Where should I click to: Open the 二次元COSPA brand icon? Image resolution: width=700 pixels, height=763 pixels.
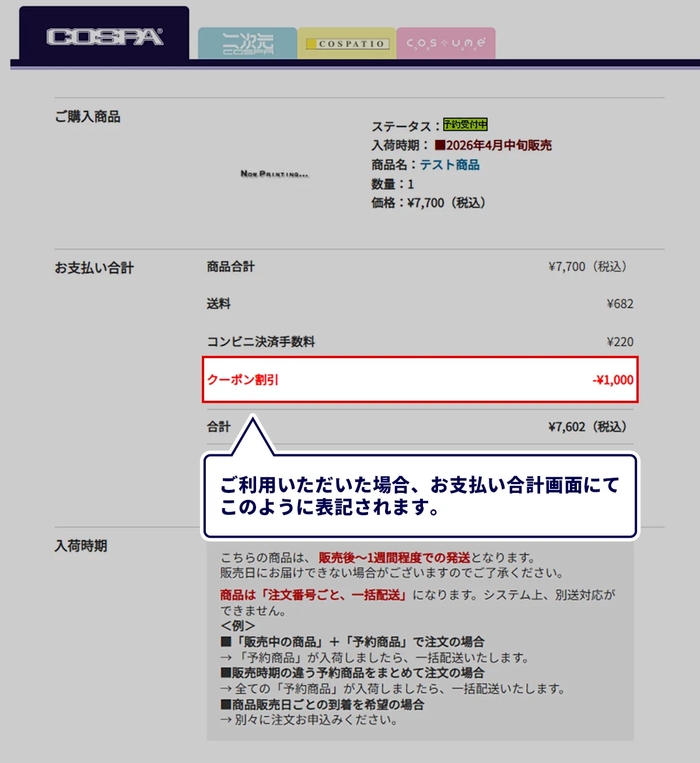[247, 44]
